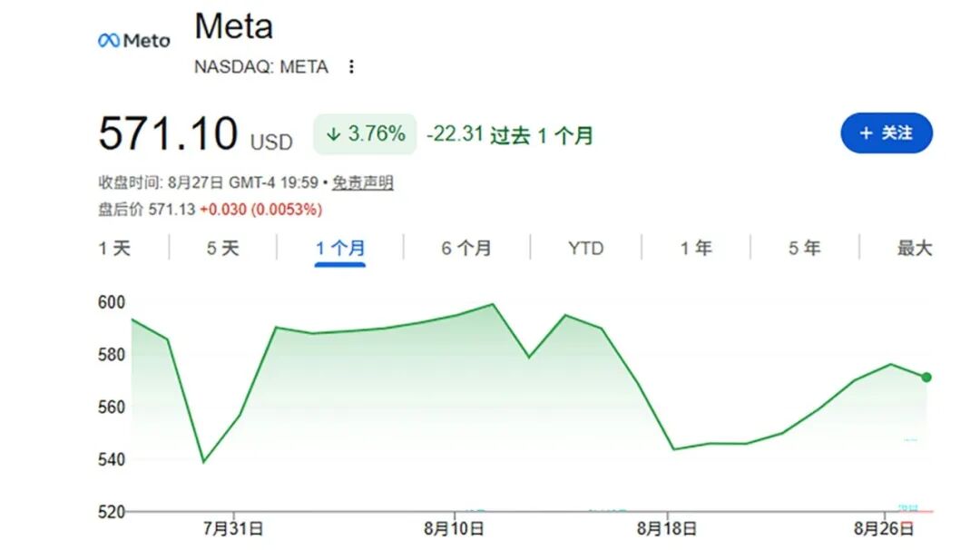Open the 免责声明 disclaimer link
The height and width of the screenshot is (550, 980).
(x=362, y=182)
